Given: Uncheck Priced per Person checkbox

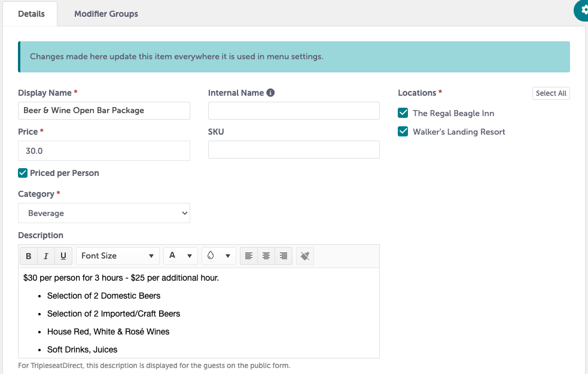Looking at the screenshot, I should point(23,173).
